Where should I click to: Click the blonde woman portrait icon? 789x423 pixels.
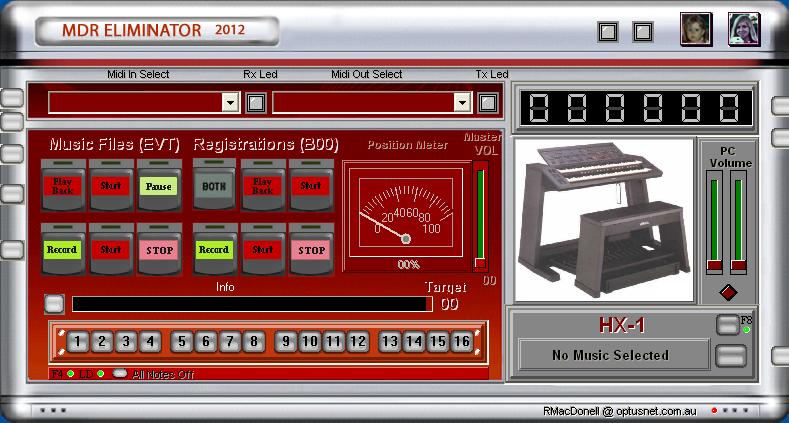pyautogui.click(x=743, y=29)
